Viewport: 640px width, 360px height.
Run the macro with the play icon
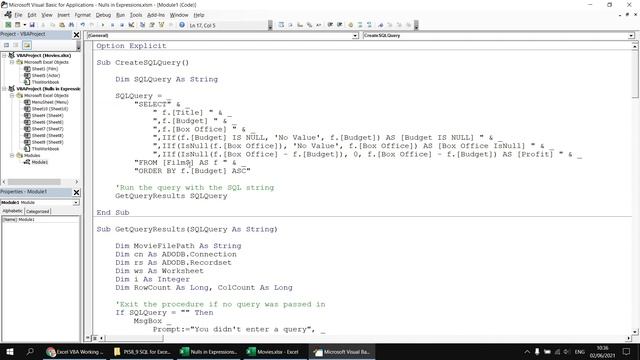pos(103,25)
